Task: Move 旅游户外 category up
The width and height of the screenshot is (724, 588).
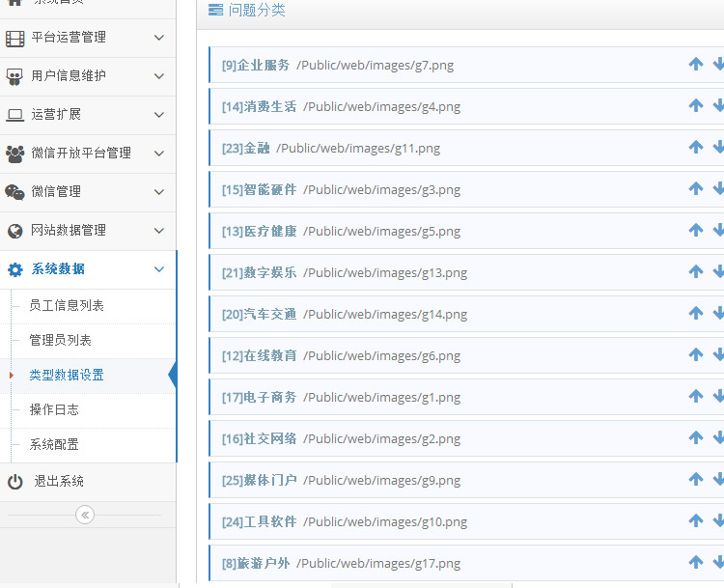Action: (x=695, y=563)
